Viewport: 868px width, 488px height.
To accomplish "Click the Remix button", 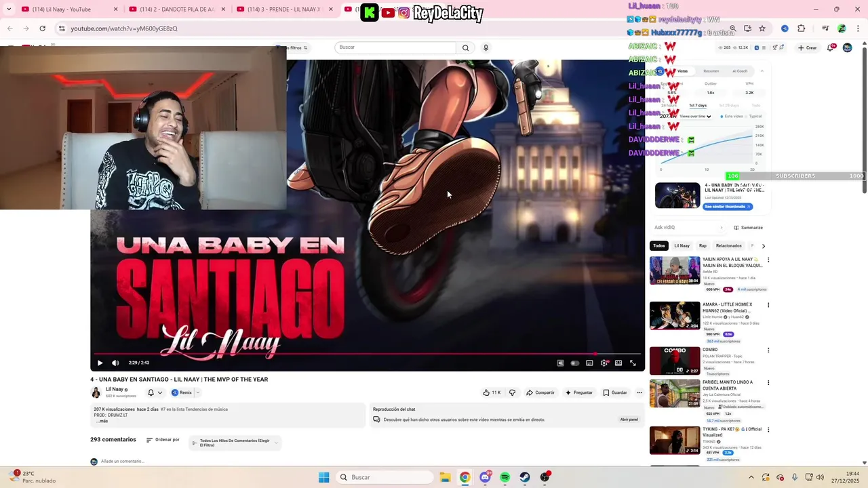I will click(182, 392).
